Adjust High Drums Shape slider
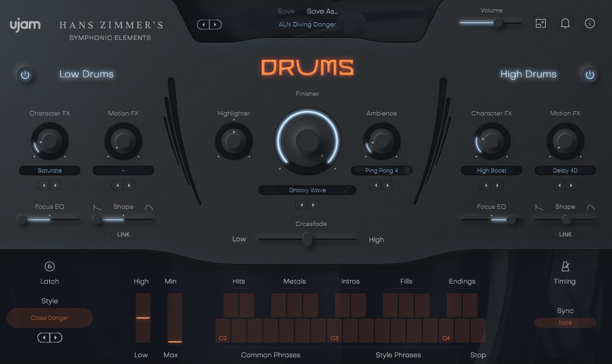612x364 pixels. click(x=565, y=220)
